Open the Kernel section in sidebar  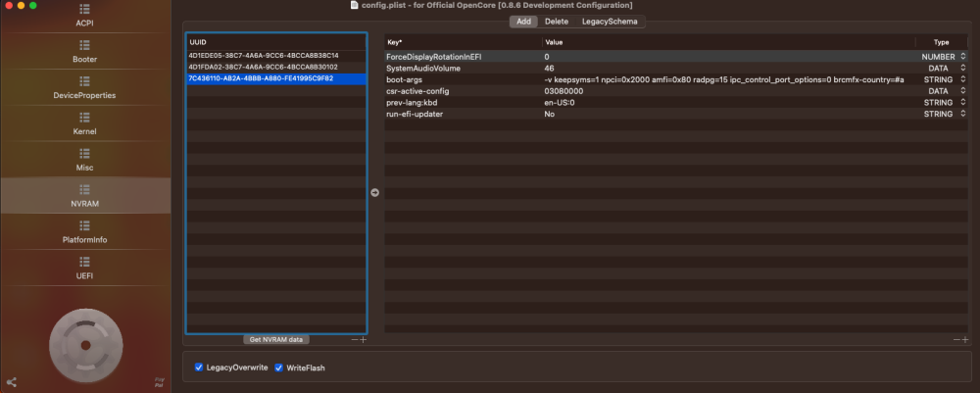click(85, 124)
